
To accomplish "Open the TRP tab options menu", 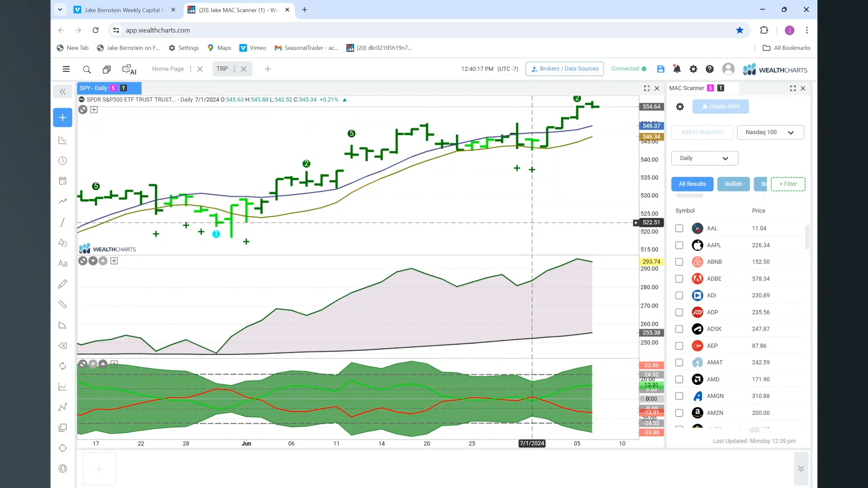I will pos(234,69).
